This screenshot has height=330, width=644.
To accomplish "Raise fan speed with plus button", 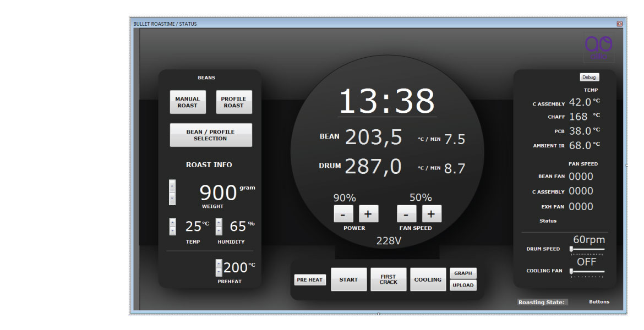I will coord(432,214).
